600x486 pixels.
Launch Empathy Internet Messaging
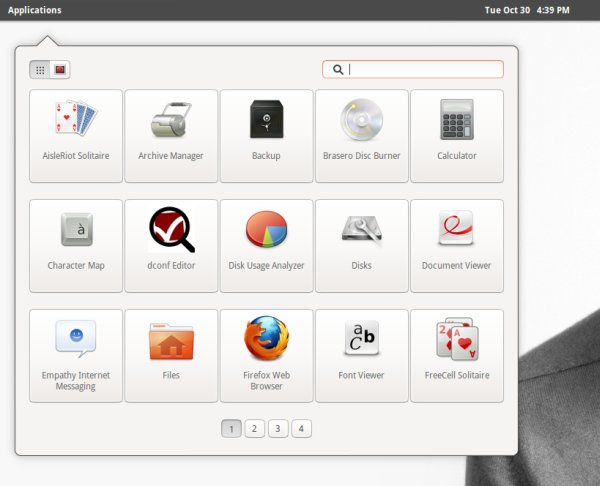coord(76,356)
